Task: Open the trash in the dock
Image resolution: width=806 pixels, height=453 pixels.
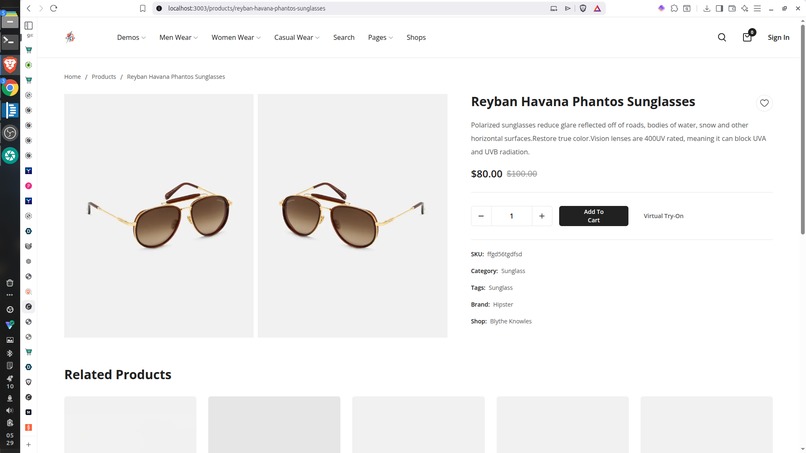Action: 10,283
